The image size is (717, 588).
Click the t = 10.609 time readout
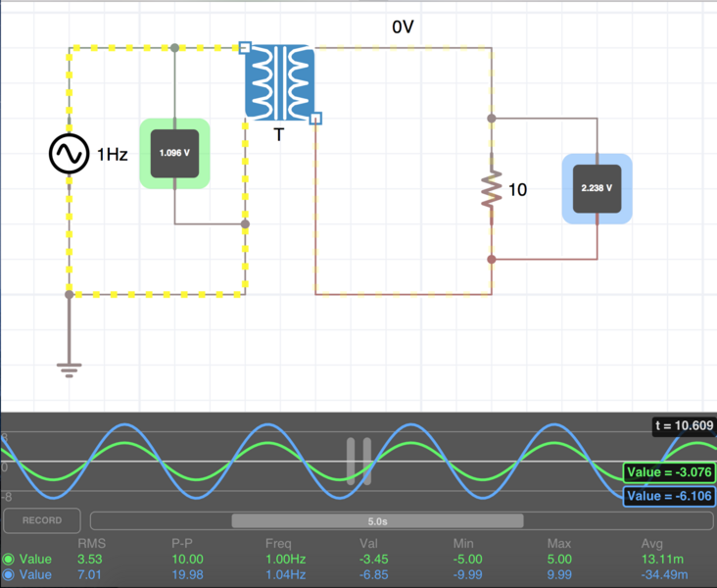[685, 426]
